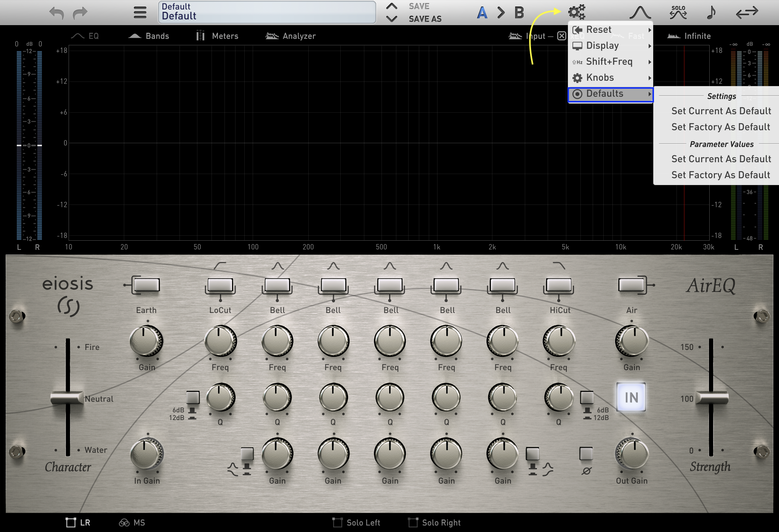Select the next preset down chevron

click(x=392, y=19)
